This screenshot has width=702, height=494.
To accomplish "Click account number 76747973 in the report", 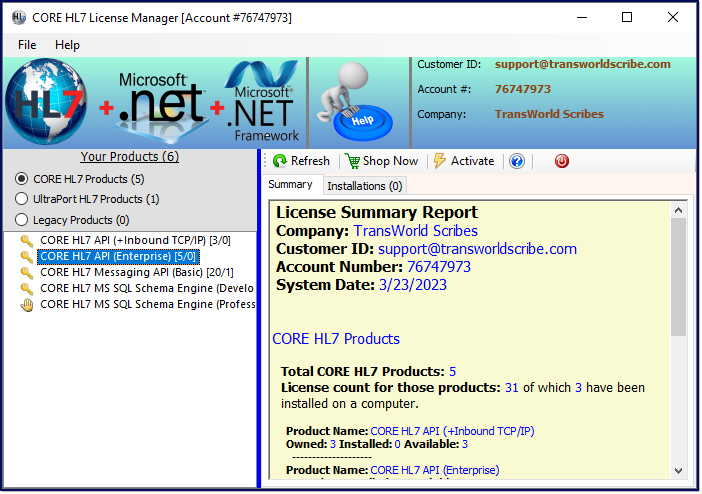I will pyautogui.click(x=439, y=267).
